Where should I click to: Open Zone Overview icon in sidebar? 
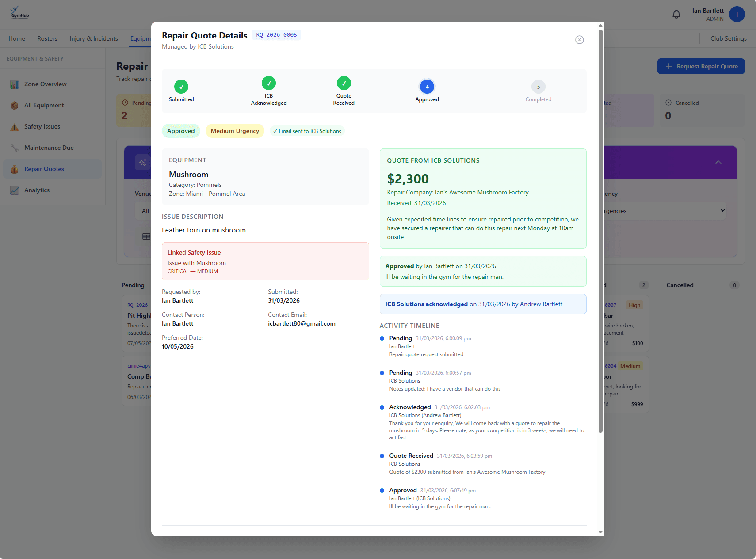click(x=15, y=84)
